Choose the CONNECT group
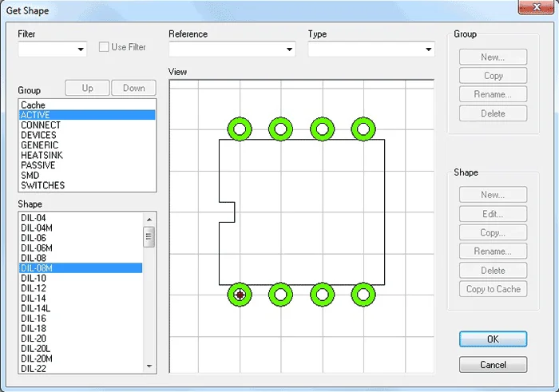 point(87,125)
